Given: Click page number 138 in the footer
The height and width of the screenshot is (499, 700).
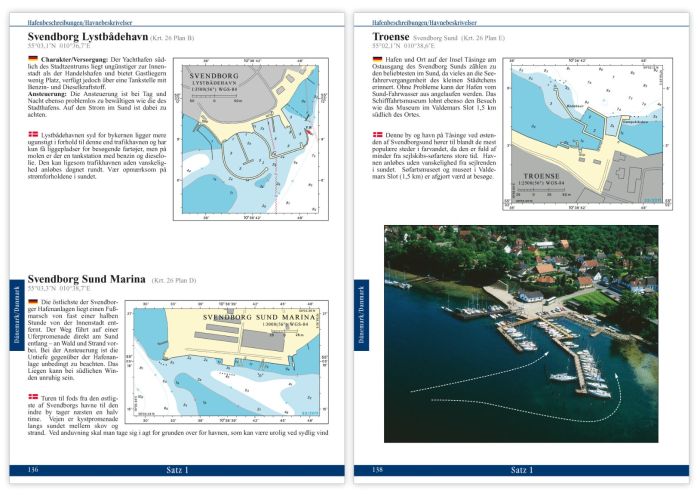Looking at the screenshot, I should click(378, 470).
